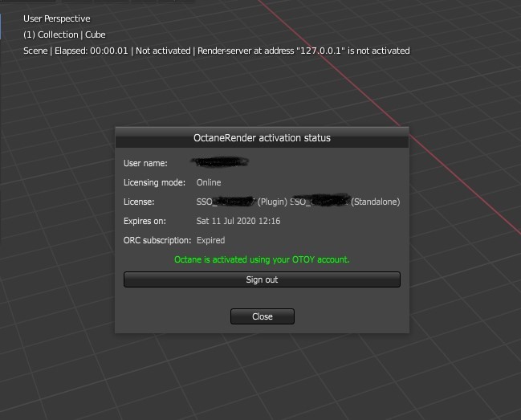Click the 'Octane is activated using your OTOY account.' message
Viewport: 521px width, 420px height.
pyautogui.click(x=262, y=259)
